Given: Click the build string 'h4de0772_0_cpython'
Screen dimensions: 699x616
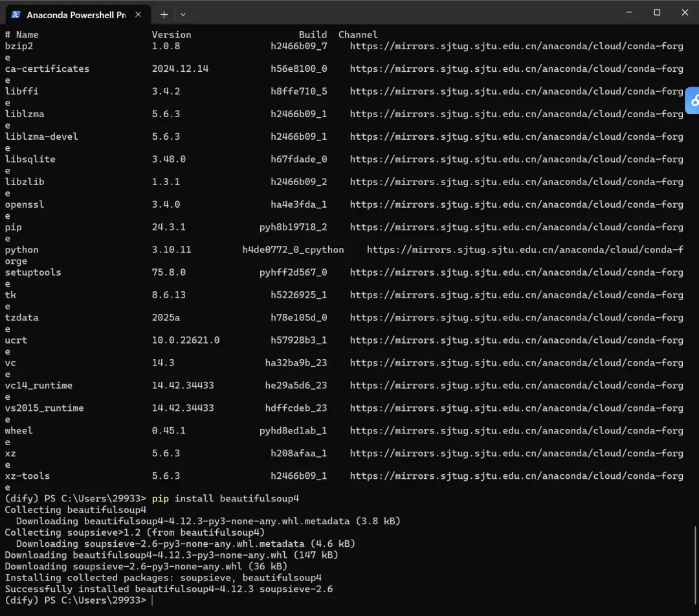Looking at the screenshot, I should coord(293,250).
